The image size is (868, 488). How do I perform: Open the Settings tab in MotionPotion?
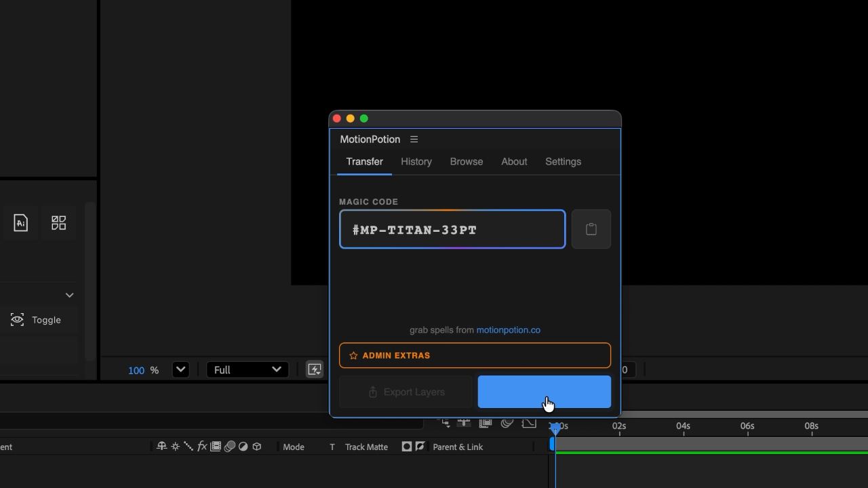(563, 161)
